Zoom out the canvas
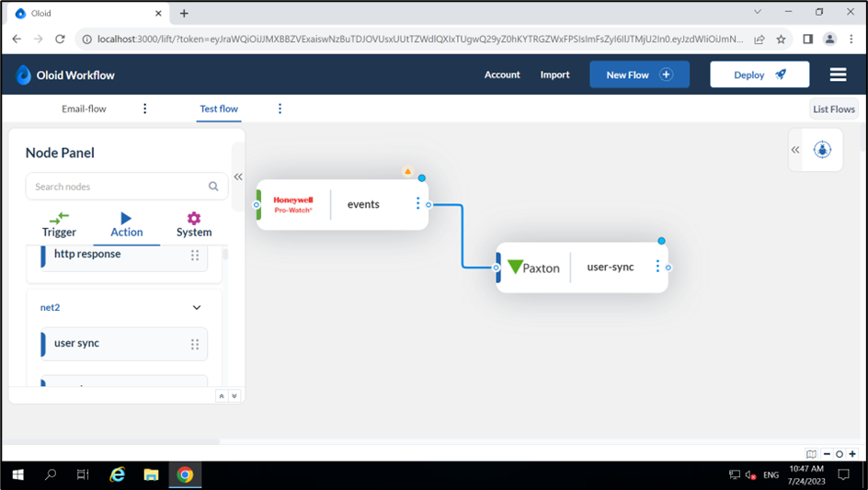 tap(827, 454)
